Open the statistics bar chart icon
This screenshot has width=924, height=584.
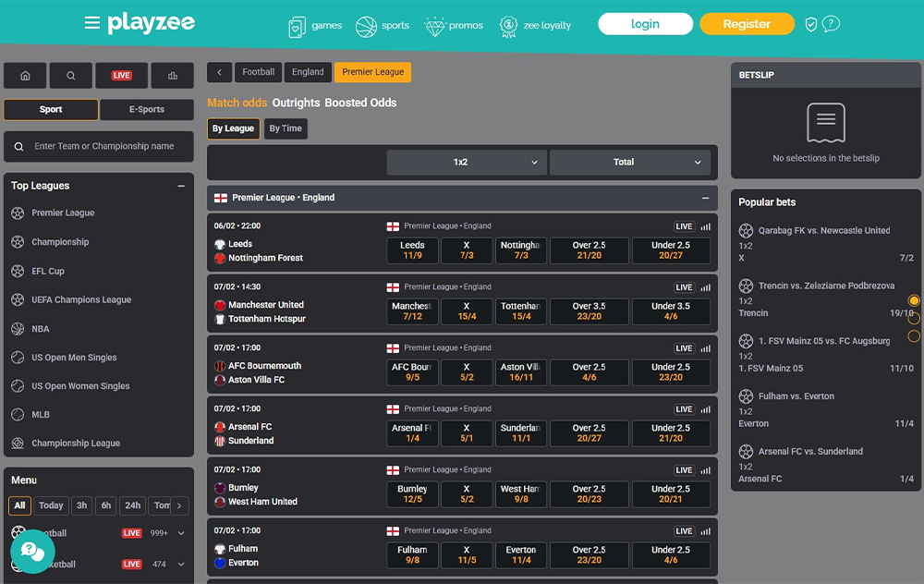[171, 76]
